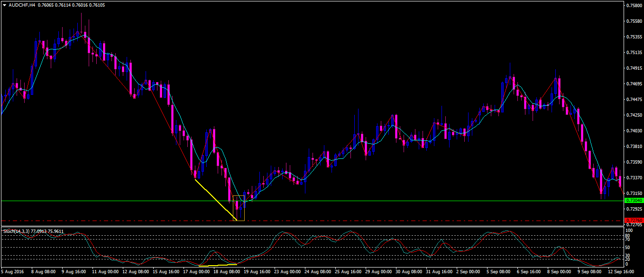Image resolution: width=644 pixels, height=277 pixels.
Task: Click the green 0.73040 price label
Action: 634,201
